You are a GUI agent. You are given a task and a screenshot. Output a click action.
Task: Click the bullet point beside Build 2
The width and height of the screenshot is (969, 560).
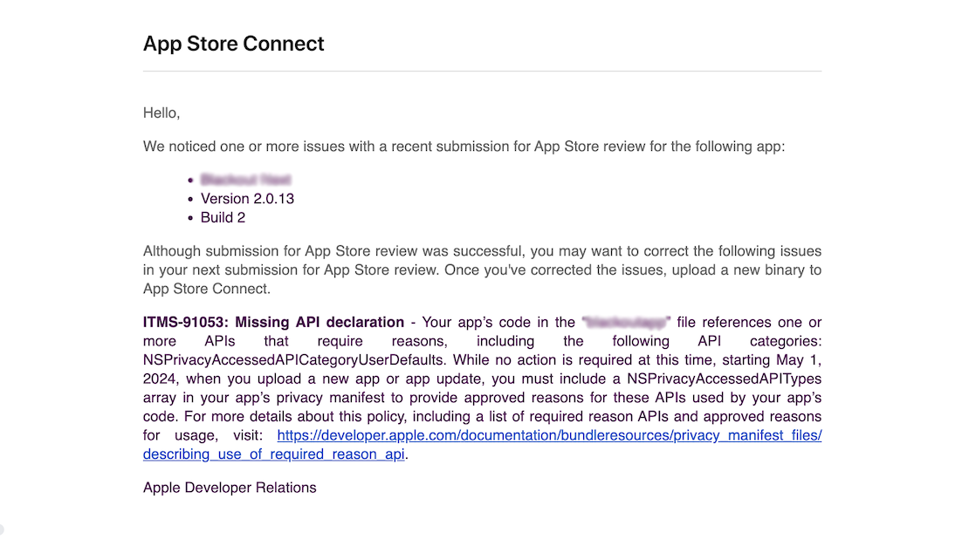pyautogui.click(x=190, y=219)
